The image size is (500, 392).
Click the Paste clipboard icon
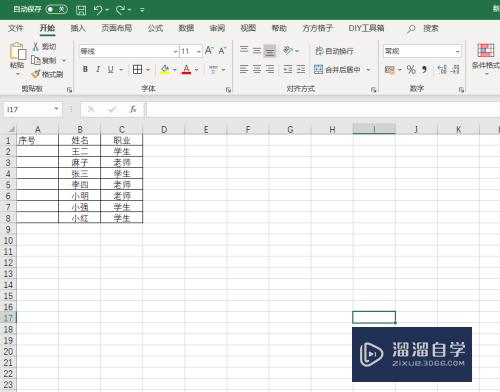[17, 52]
